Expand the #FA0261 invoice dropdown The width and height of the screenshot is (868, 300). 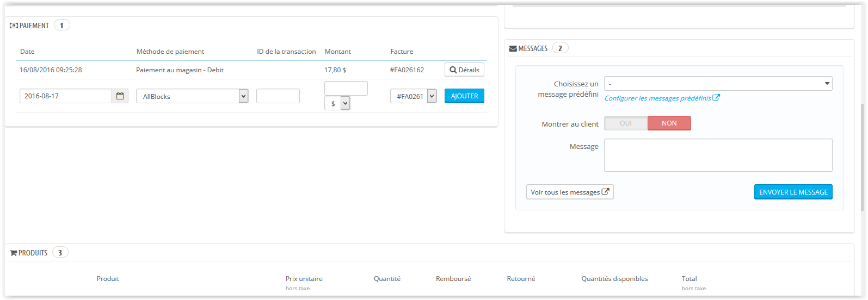tap(414, 96)
